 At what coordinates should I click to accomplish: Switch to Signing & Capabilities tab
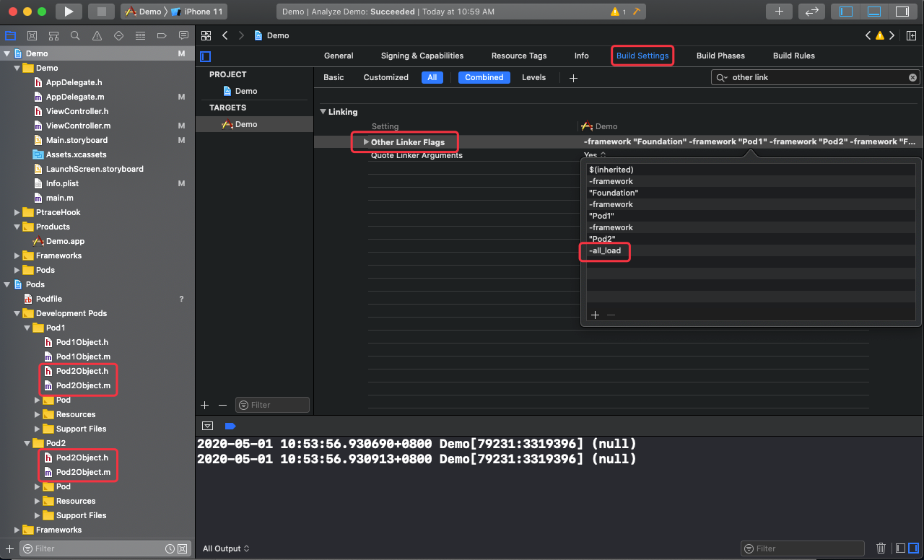tap(422, 56)
